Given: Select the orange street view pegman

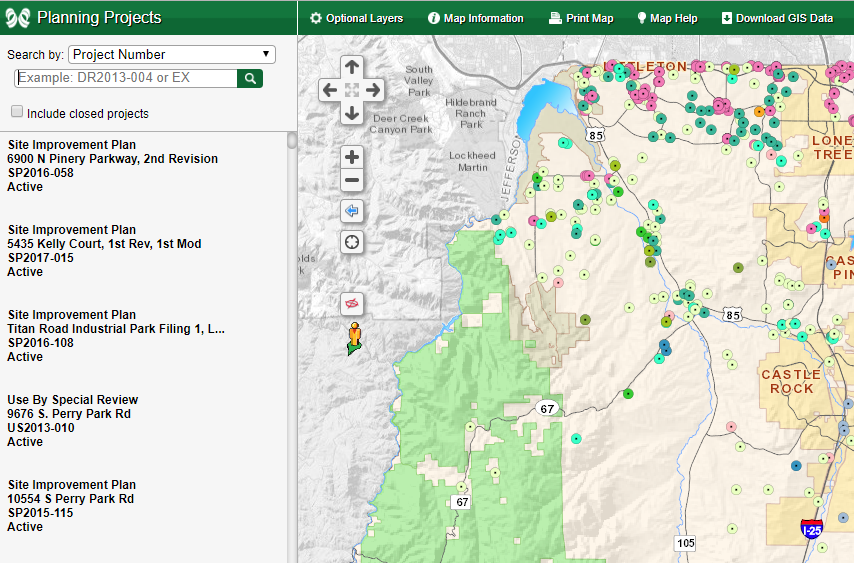Looking at the screenshot, I should coord(353,338).
